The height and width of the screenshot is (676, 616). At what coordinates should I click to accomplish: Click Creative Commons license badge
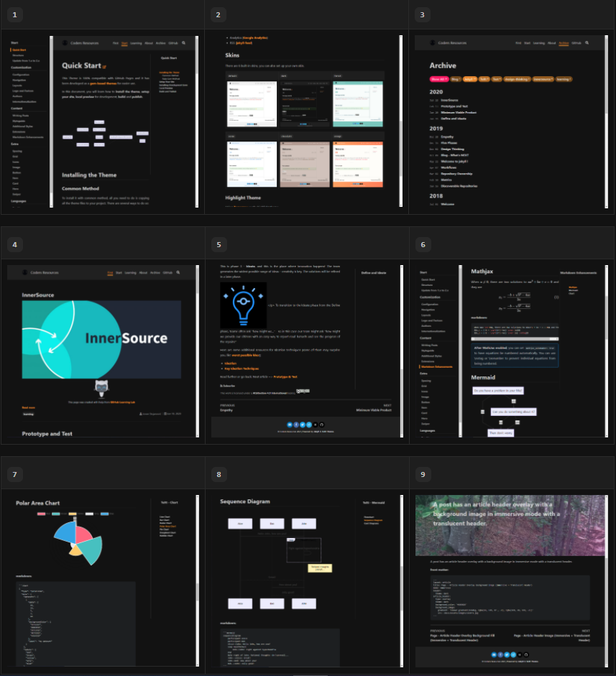tap(303, 392)
